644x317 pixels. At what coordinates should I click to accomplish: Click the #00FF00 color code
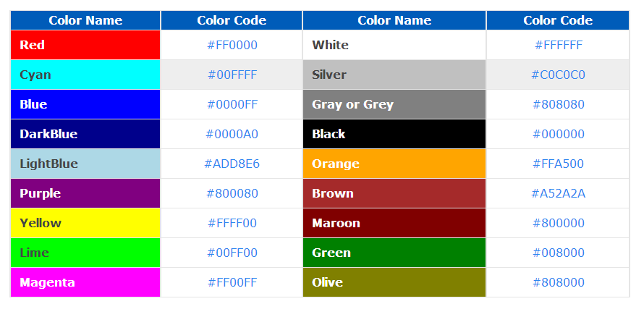[232, 253]
